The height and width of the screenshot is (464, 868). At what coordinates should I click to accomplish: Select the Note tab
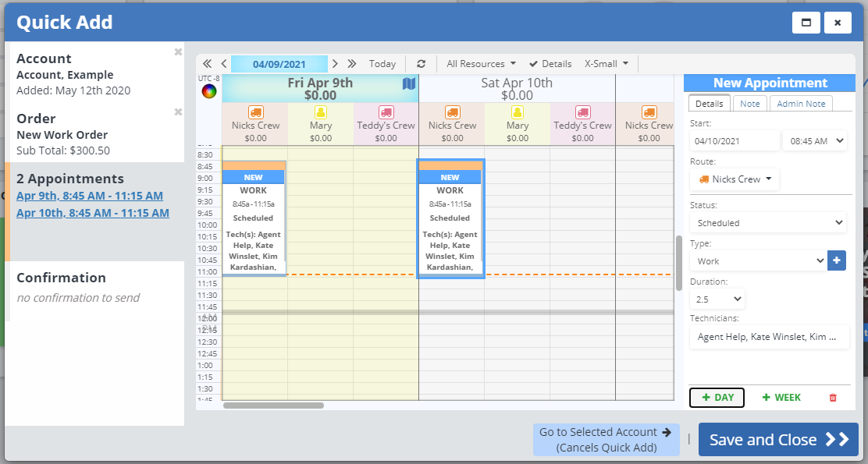[x=749, y=104]
